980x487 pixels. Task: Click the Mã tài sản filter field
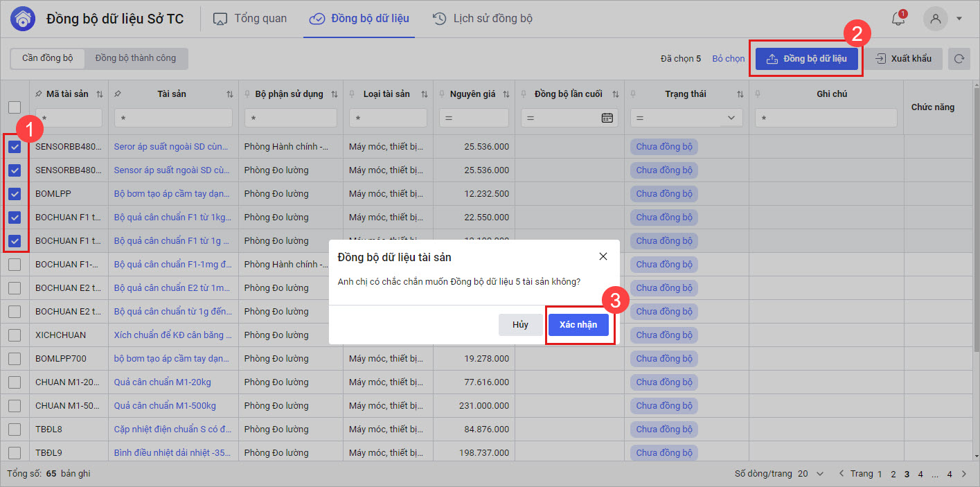click(69, 118)
